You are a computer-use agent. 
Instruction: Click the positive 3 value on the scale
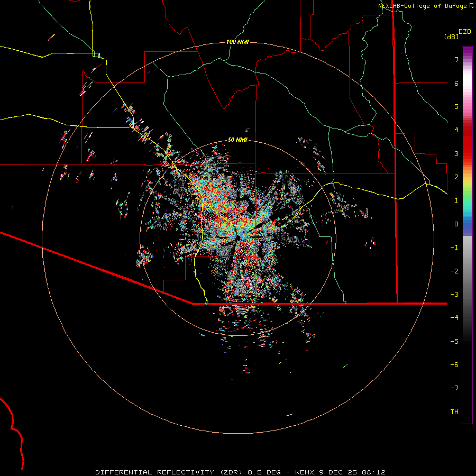tap(456, 153)
